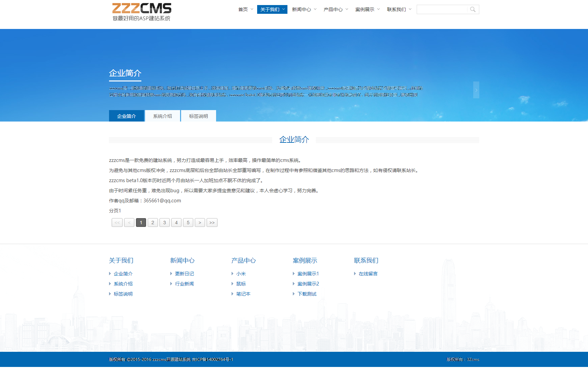This screenshot has width=588, height=372.
Task: Click the search magnifier icon
Action: (473, 9)
